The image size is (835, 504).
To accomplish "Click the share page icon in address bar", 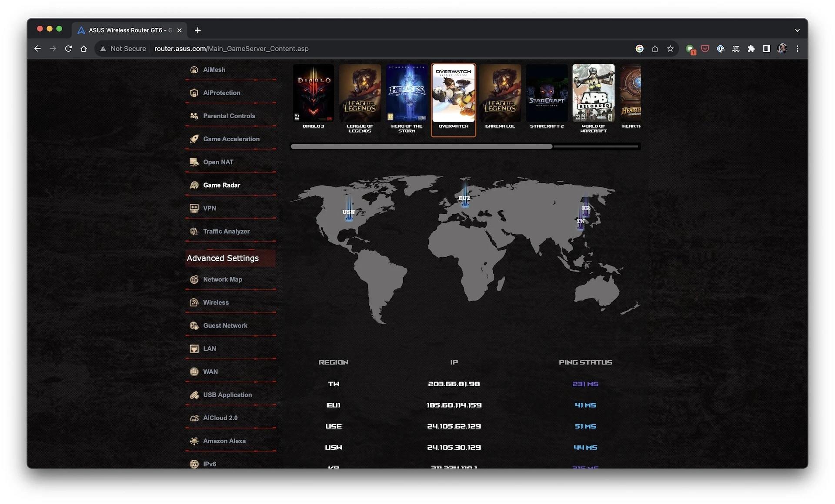I will pyautogui.click(x=655, y=49).
